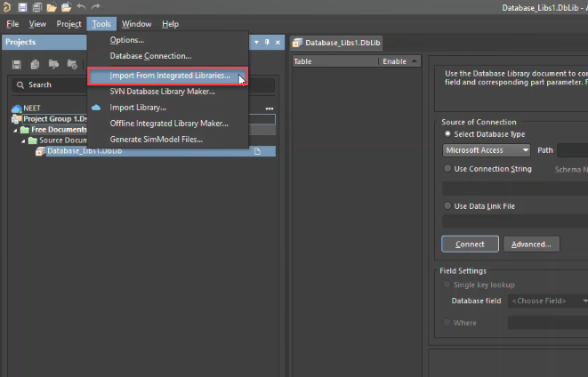This screenshot has height=377, width=588.
Task: Click the Projects panel save icon
Action: point(17,64)
